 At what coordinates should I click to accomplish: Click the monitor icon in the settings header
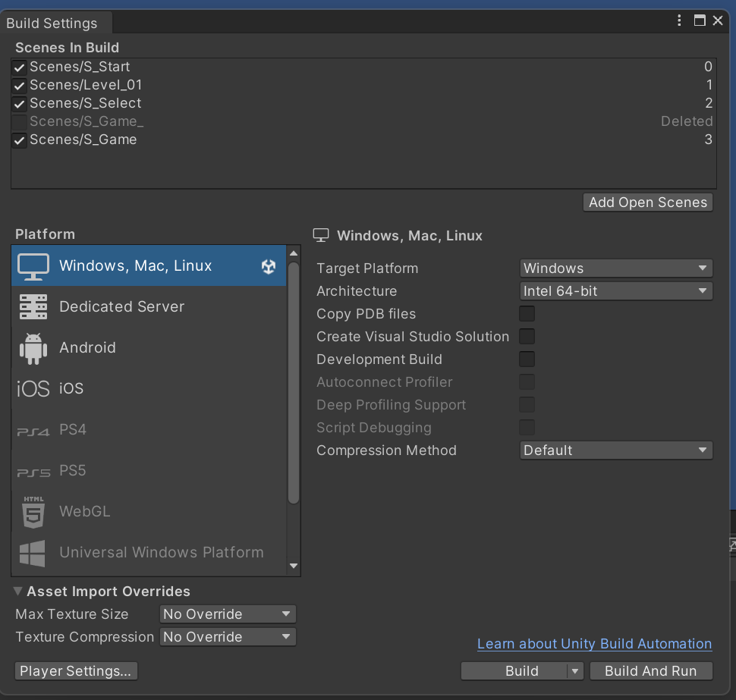tap(321, 235)
